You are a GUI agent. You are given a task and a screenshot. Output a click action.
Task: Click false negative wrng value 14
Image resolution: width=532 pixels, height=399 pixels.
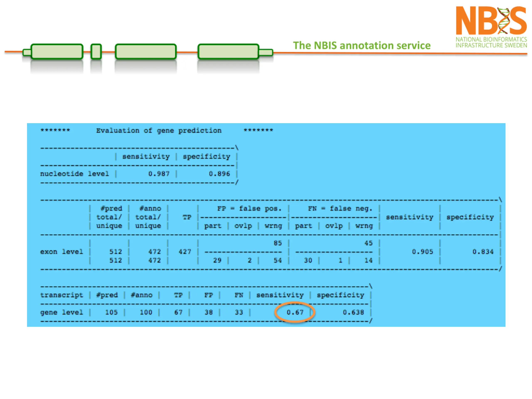coord(368,260)
